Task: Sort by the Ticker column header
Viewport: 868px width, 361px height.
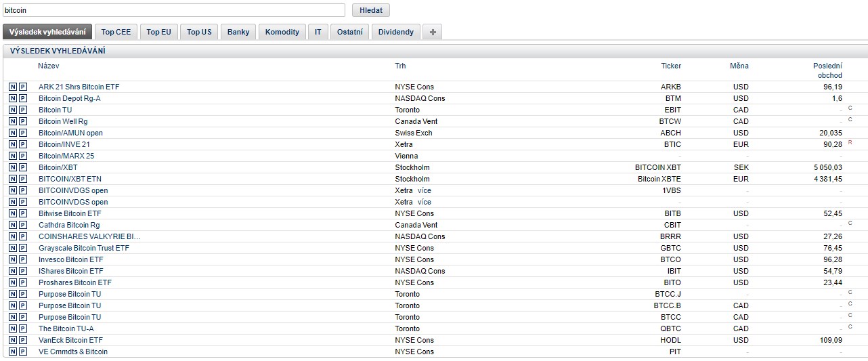Action: pos(670,66)
